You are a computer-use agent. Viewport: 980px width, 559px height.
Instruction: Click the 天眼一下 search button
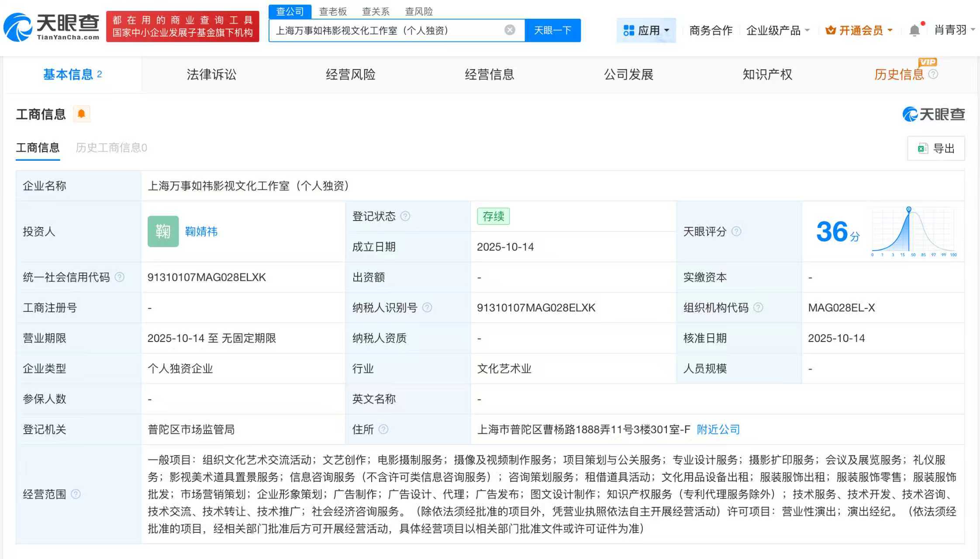click(x=552, y=30)
